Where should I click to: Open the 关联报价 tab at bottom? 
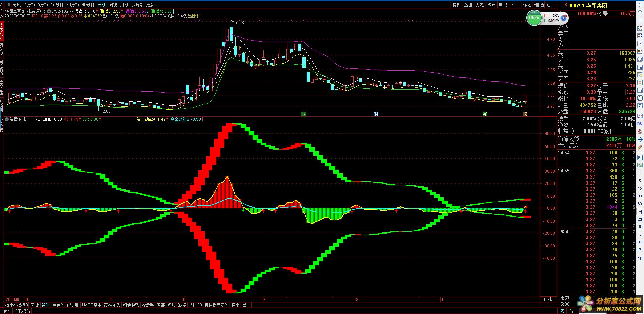[x=22, y=311]
